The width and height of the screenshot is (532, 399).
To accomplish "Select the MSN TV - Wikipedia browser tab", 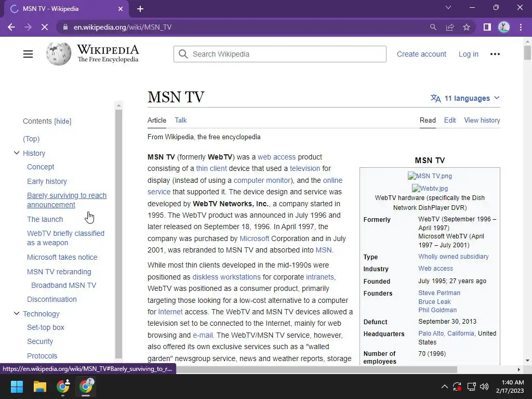I will (x=66, y=9).
